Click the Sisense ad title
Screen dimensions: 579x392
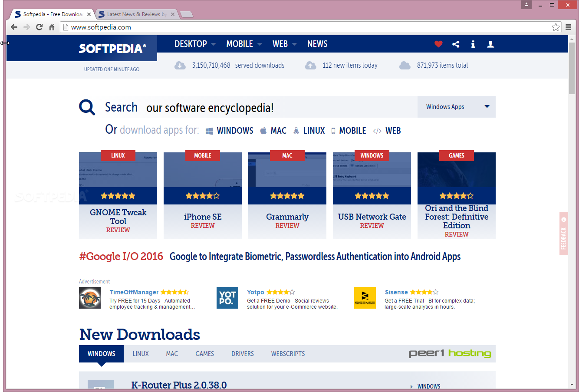396,292
